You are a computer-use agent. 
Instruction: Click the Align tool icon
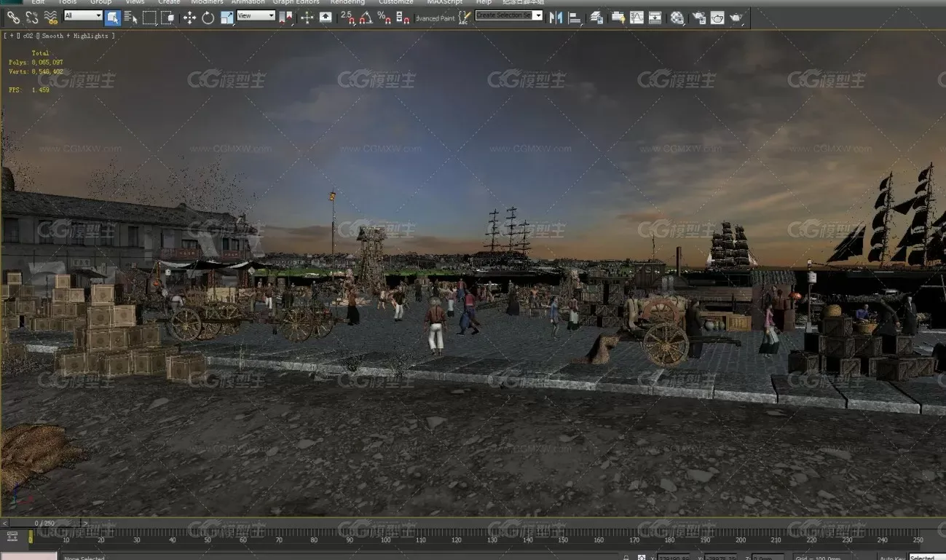click(575, 17)
